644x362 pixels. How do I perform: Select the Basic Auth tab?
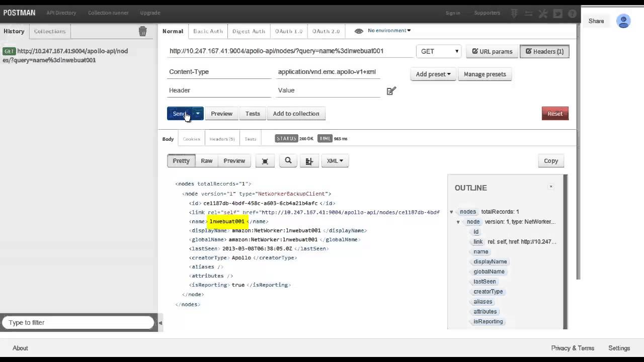208,31
